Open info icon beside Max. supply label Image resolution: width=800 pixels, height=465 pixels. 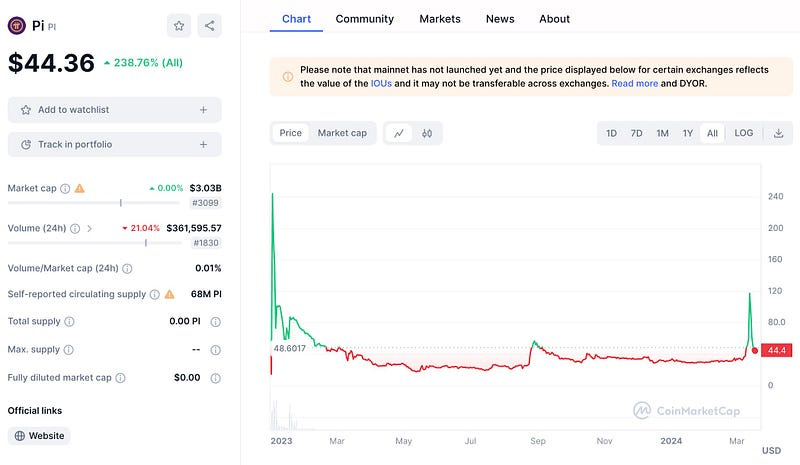click(69, 350)
